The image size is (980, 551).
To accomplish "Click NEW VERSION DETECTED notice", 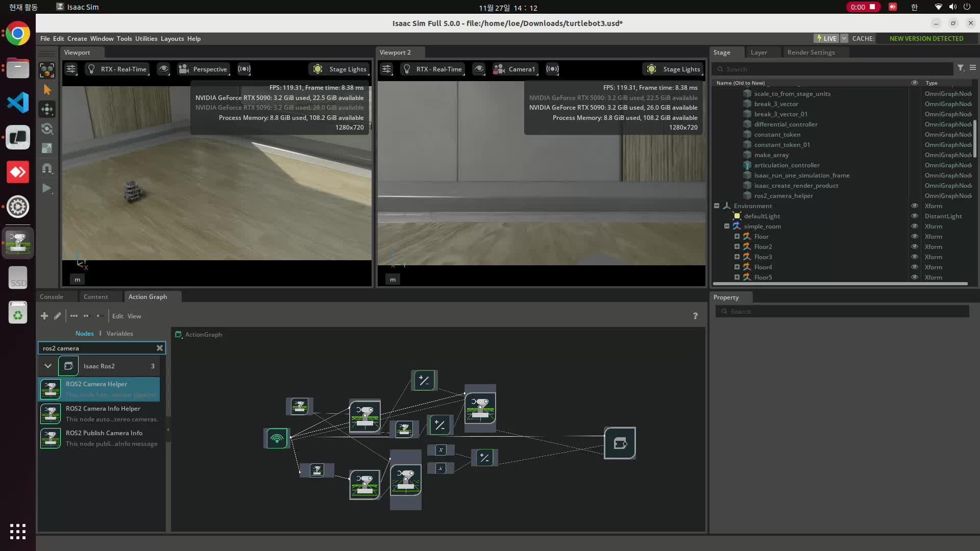I will pyautogui.click(x=926, y=38).
